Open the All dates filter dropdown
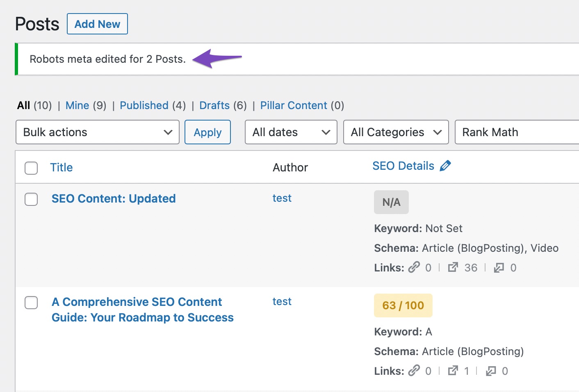Image resolution: width=579 pixels, height=392 pixels. 291,132
